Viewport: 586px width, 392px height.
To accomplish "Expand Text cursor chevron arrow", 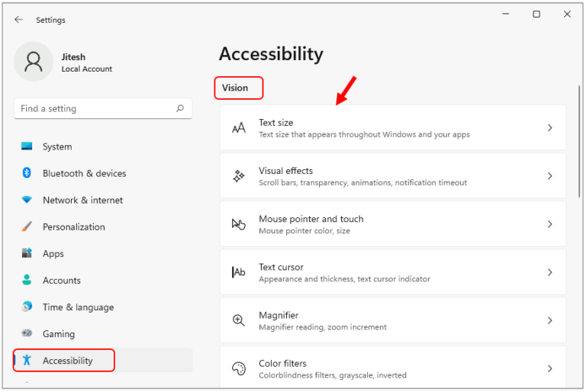I will tap(549, 272).
